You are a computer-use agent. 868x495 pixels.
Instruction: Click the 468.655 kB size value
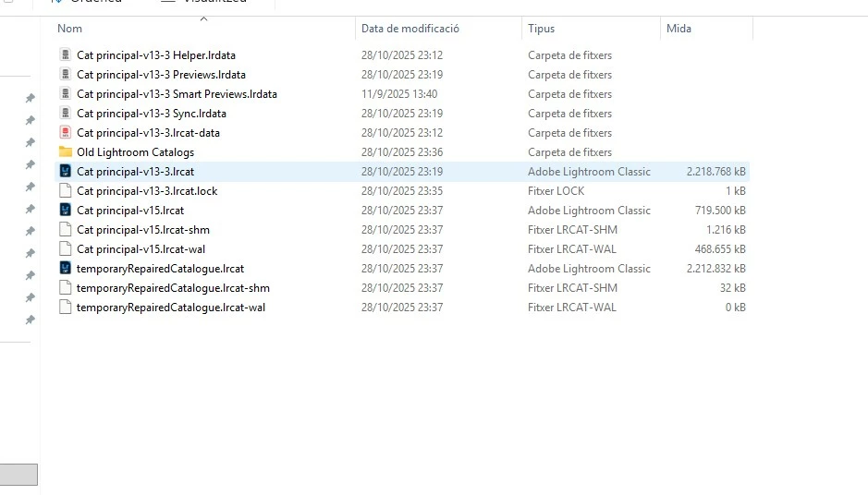click(720, 248)
